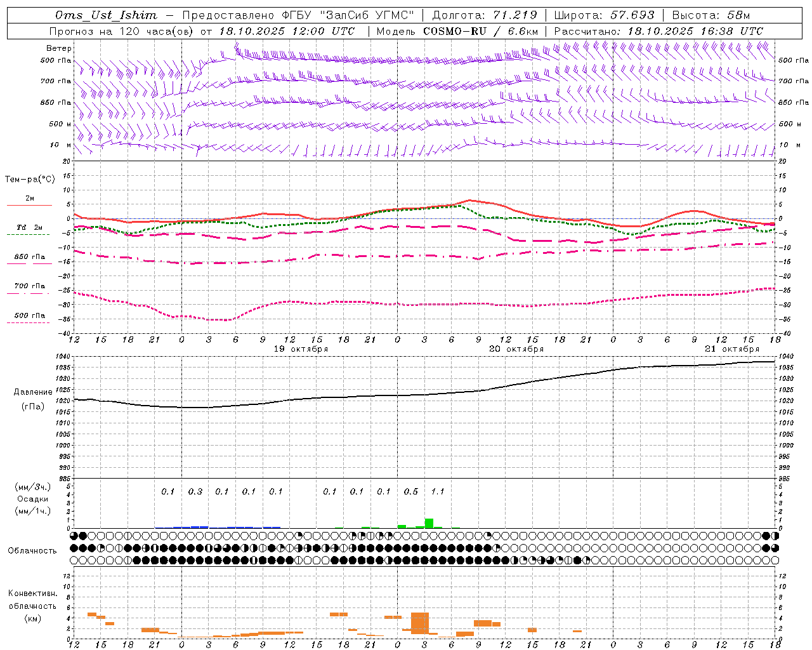
Task: Click the largest orange convective cloud block
Action: [x=420, y=623]
